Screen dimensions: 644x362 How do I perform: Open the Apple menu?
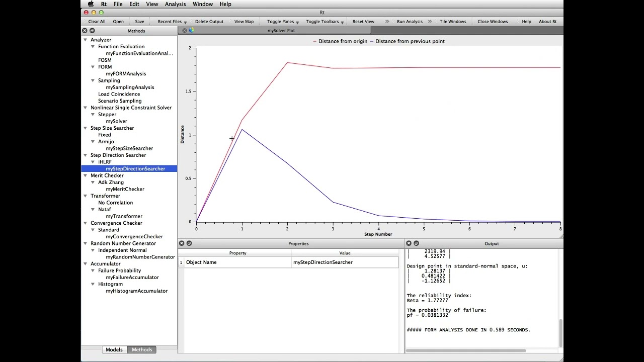(91, 4)
